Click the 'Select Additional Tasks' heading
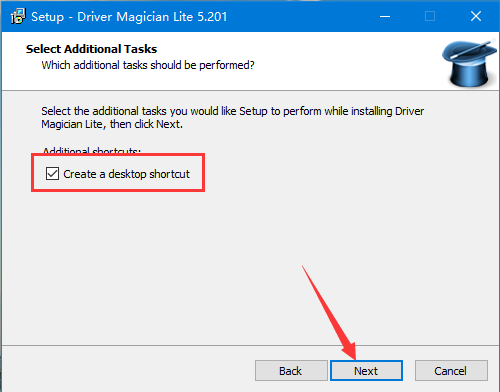 [x=91, y=49]
